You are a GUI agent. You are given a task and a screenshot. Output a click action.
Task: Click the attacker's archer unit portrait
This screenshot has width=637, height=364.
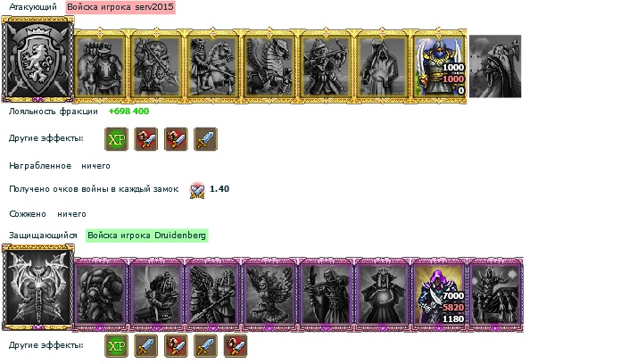(326, 66)
